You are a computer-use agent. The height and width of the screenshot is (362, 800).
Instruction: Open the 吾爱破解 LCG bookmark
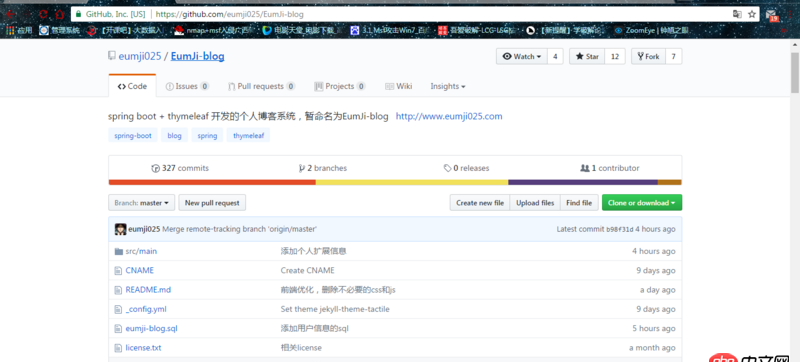478,31
